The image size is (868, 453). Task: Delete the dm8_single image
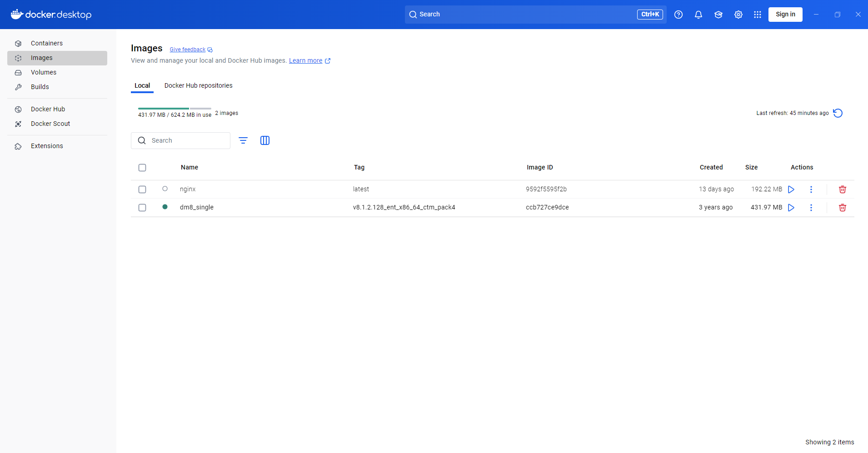pos(843,207)
